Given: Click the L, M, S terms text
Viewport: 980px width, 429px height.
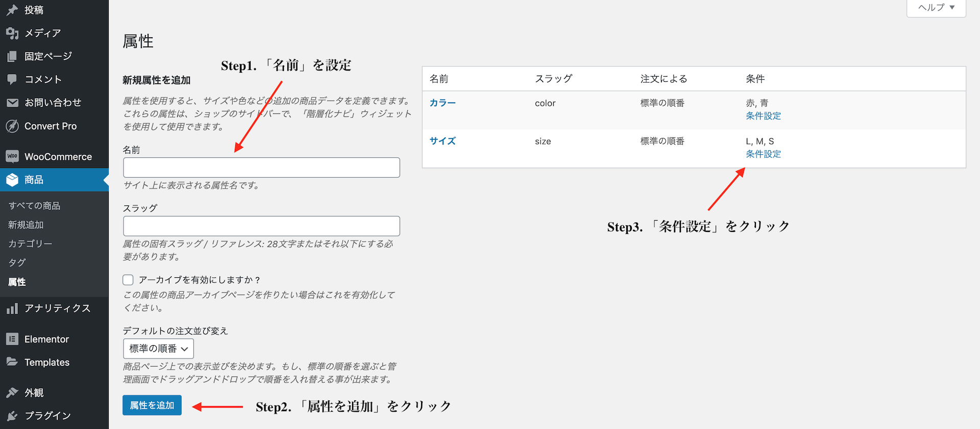Looking at the screenshot, I should [760, 141].
